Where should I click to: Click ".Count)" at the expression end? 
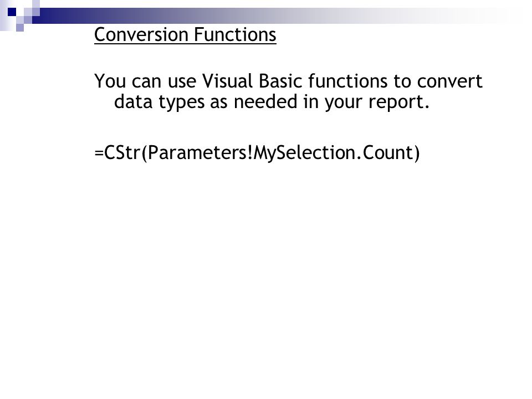pyautogui.click(x=388, y=153)
